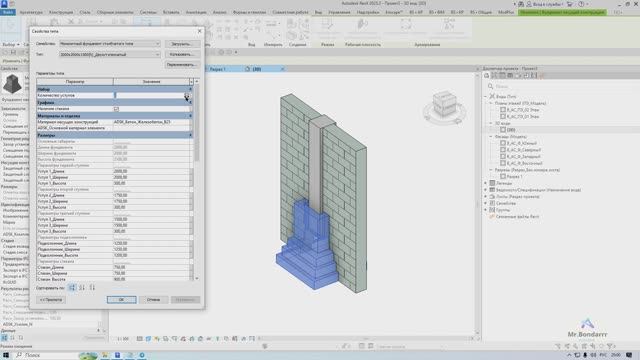The width and height of the screenshot is (640, 360).
Task: Click the Количество уступов value field
Action: pos(151,95)
